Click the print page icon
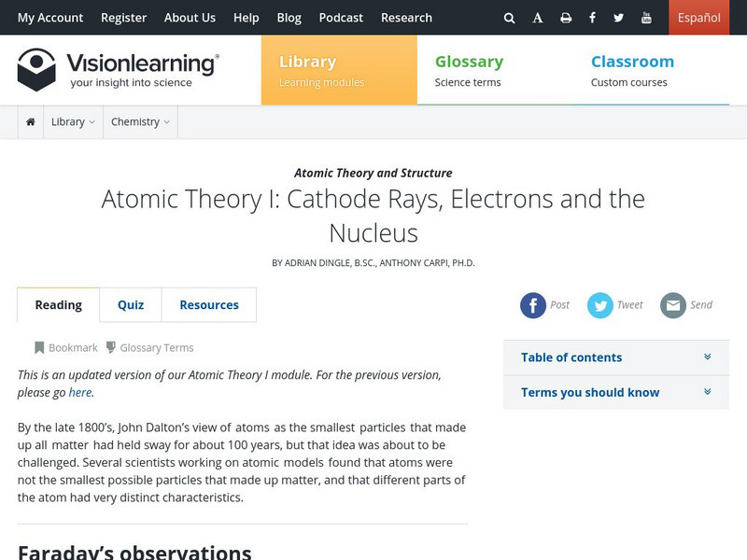This screenshot has height=560, width=747. click(566, 18)
